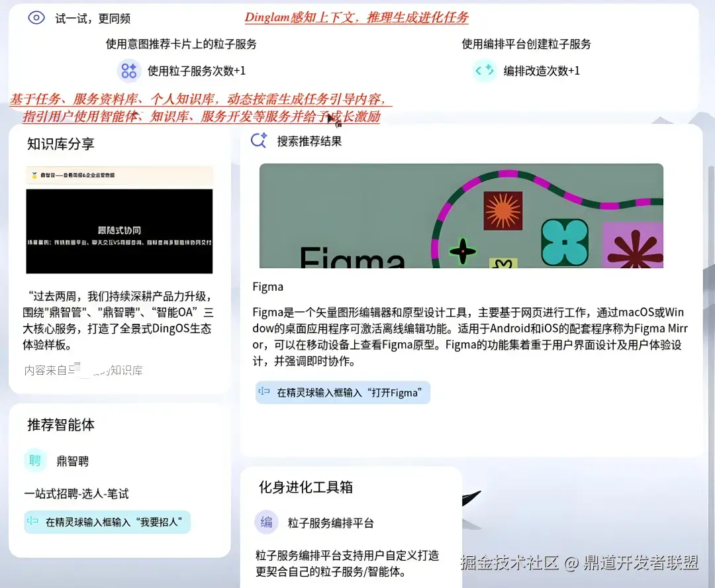
Task: Open the 鼎智聘 agent avatar icon
Action: coord(34,461)
